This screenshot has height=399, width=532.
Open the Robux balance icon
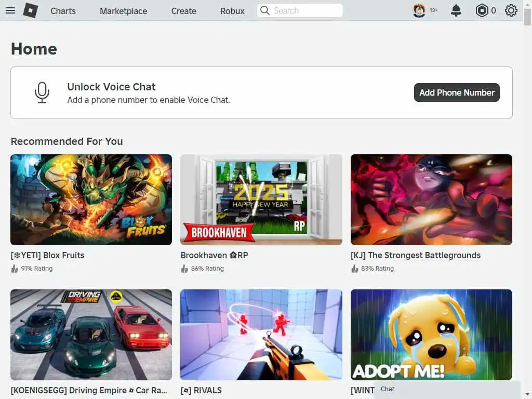[x=482, y=10]
